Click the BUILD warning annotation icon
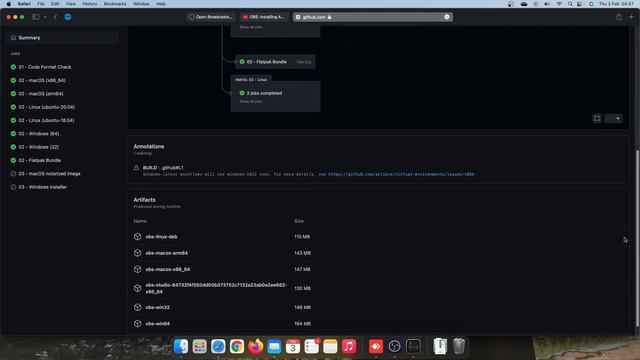Image resolution: width=640 pixels, height=360 pixels. point(136,168)
